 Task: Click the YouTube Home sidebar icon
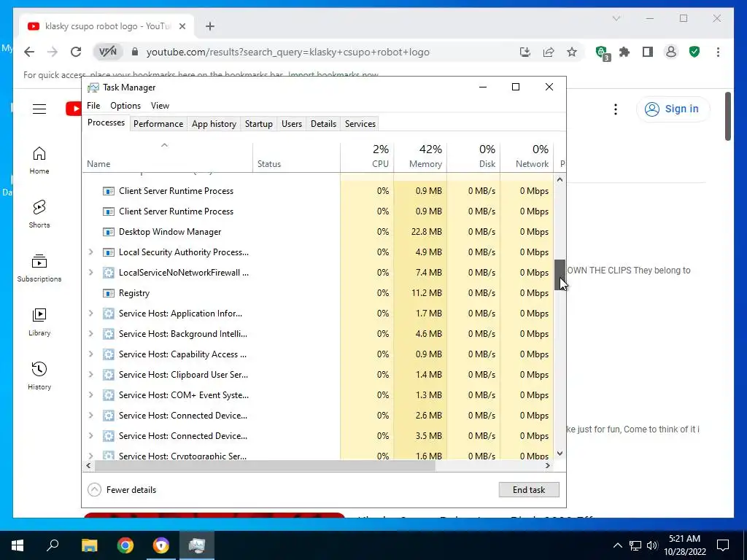pos(39,160)
